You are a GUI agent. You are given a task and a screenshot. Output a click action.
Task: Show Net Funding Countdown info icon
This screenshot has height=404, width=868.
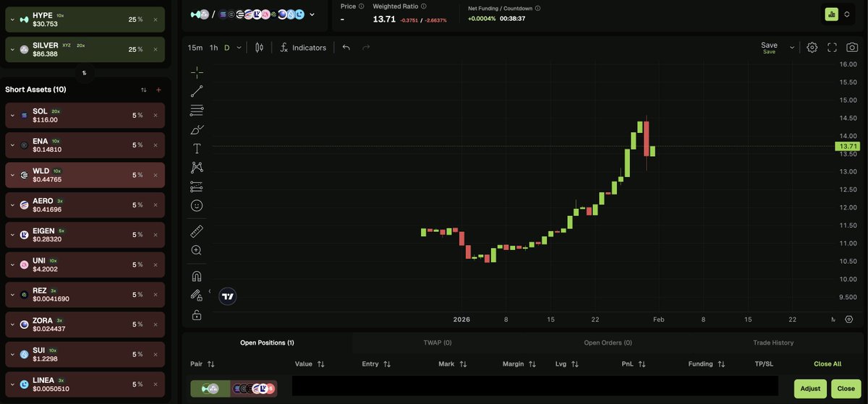click(x=538, y=9)
